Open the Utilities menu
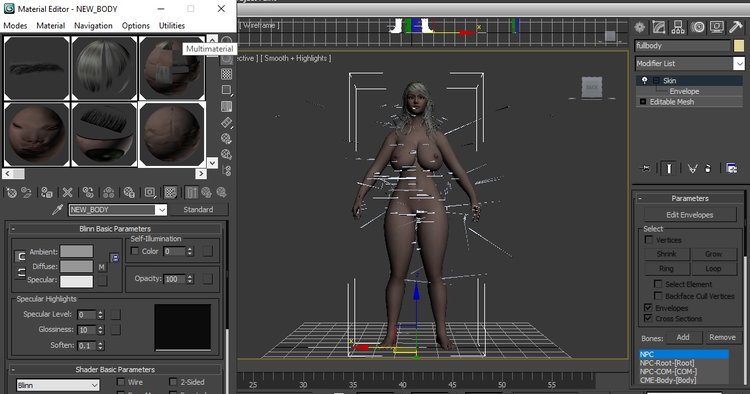Image resolution: width=750 pixels, height=394 pixels. click(x=172, y=26)
